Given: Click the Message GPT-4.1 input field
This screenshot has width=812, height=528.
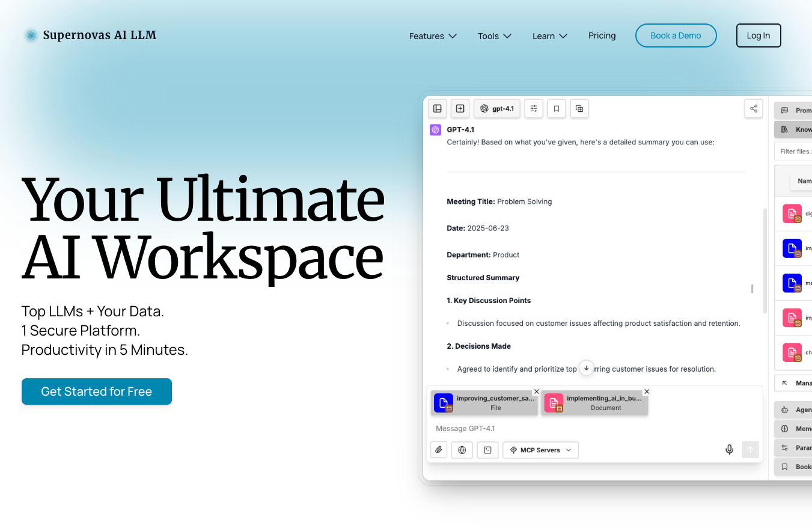Looking at the screenshot, I should click(577, 428).
